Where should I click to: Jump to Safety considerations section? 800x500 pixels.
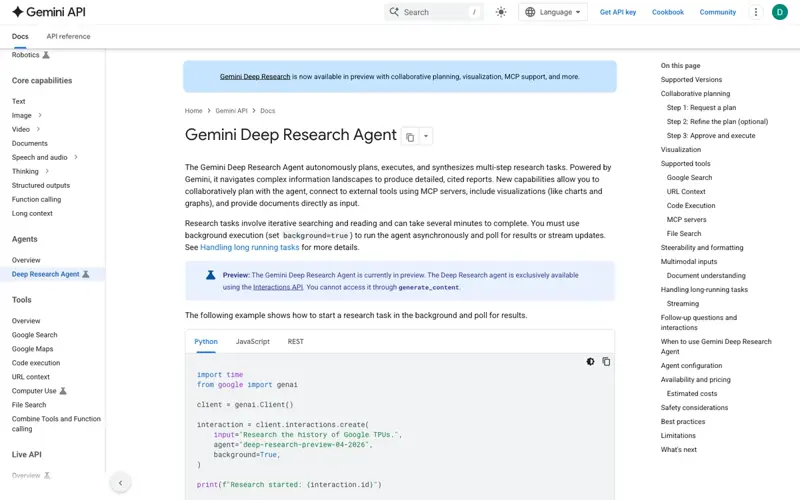694,408
